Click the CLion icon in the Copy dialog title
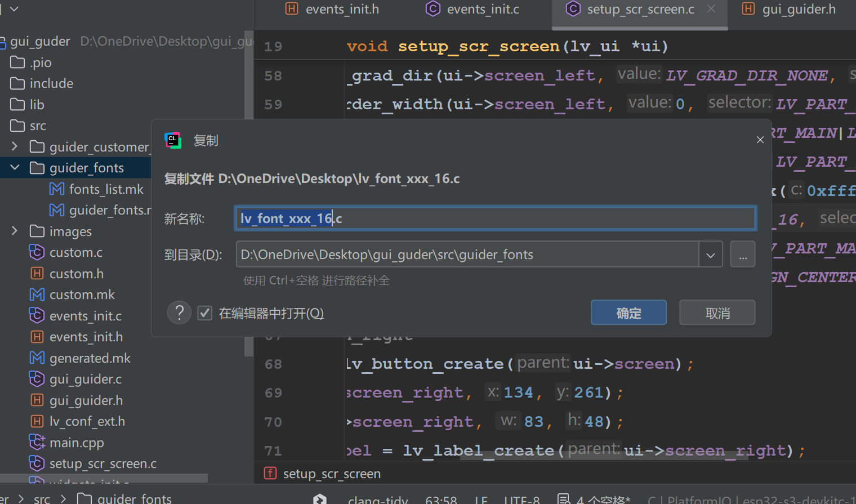 173,140
